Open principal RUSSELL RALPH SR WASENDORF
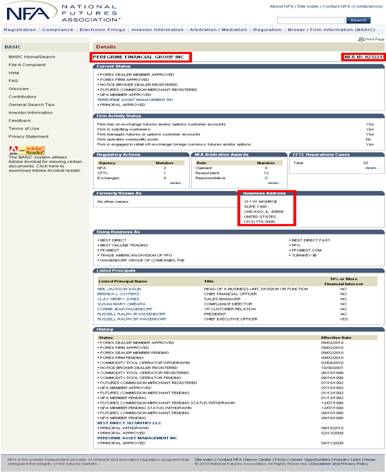Viewport: 386px width, 472px height. (x=131, y=319)
